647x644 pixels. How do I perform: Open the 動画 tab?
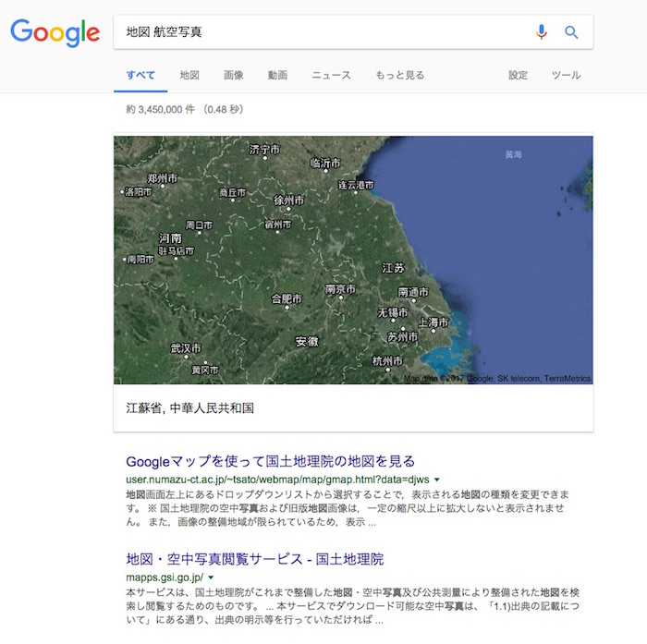[x=277, y=75]
